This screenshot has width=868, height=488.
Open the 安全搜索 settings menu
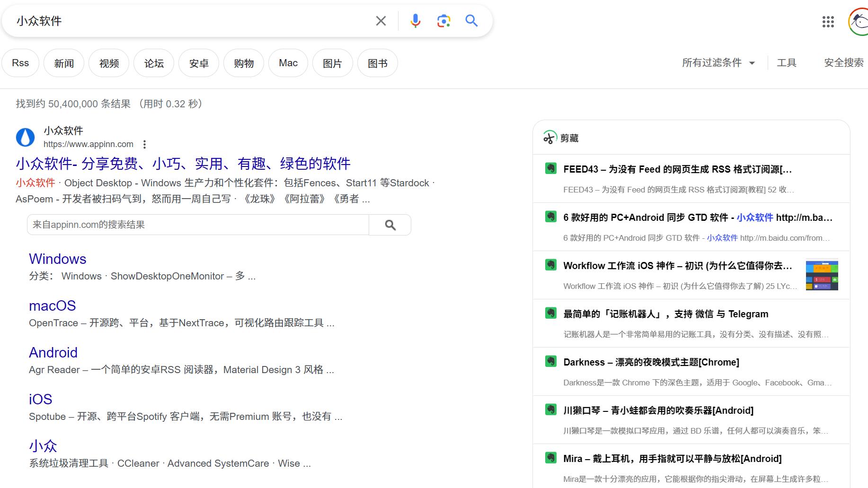(843, 63)
